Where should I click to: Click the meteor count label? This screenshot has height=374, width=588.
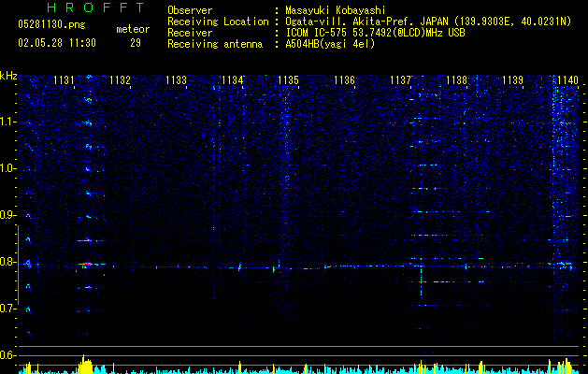coord(133,29)
